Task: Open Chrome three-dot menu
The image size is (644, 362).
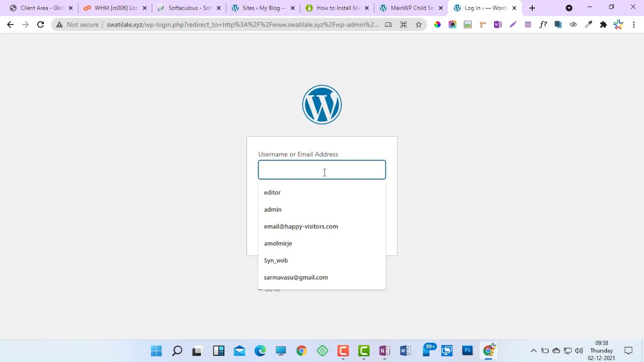Action: pos(633,25)
